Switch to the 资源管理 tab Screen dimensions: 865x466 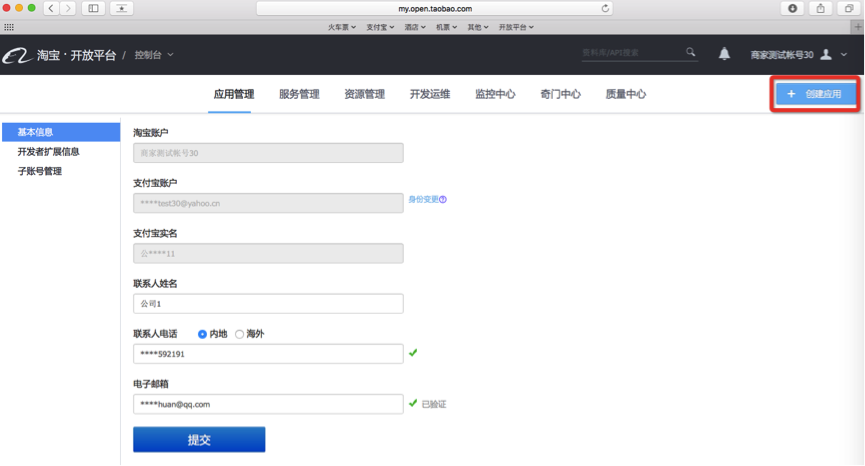click(x=364, y=94)
